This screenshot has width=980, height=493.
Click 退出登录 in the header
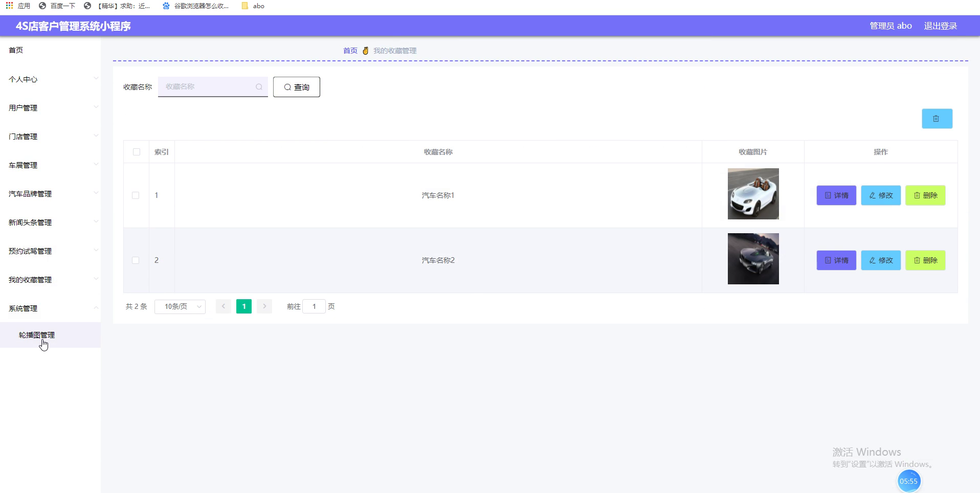coord(940,26)
